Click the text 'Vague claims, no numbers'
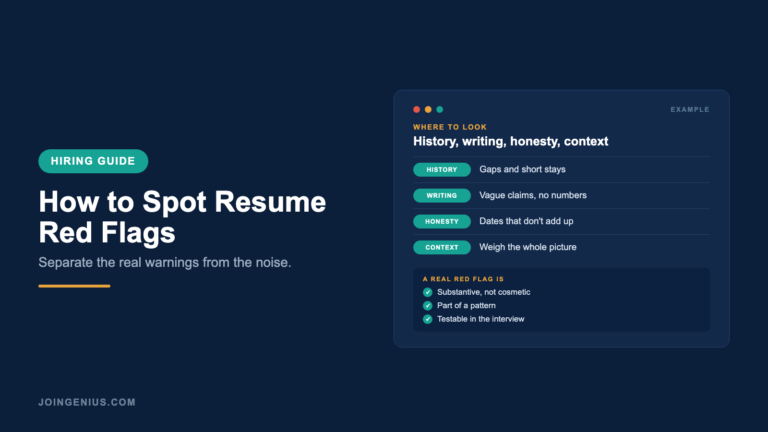This screenshot has width=768, height=432. coord(533,195)
